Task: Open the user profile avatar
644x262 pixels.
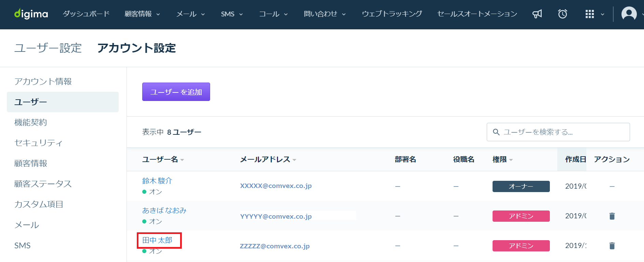Action: click(x=629, y=14)
